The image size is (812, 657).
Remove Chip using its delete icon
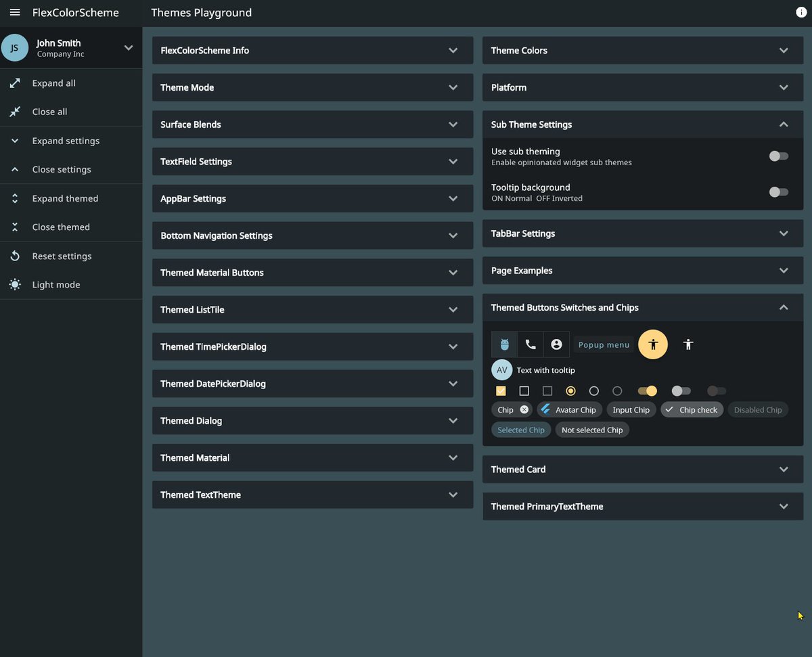(524, 409)
